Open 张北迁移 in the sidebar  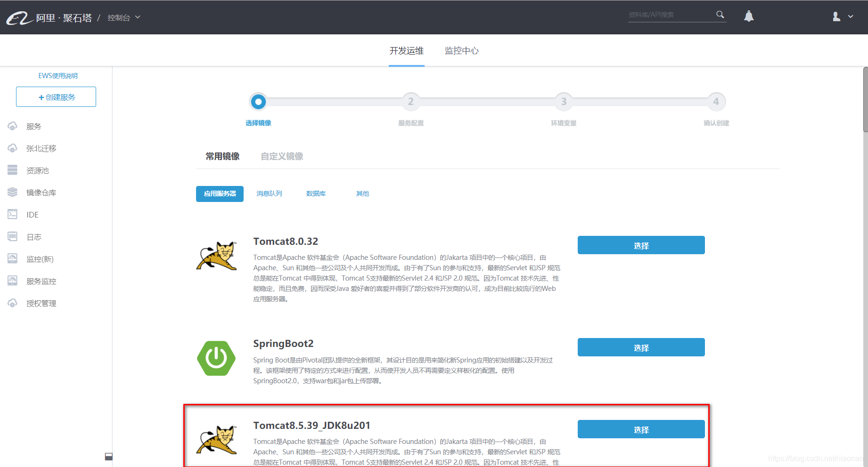point(41,149)
